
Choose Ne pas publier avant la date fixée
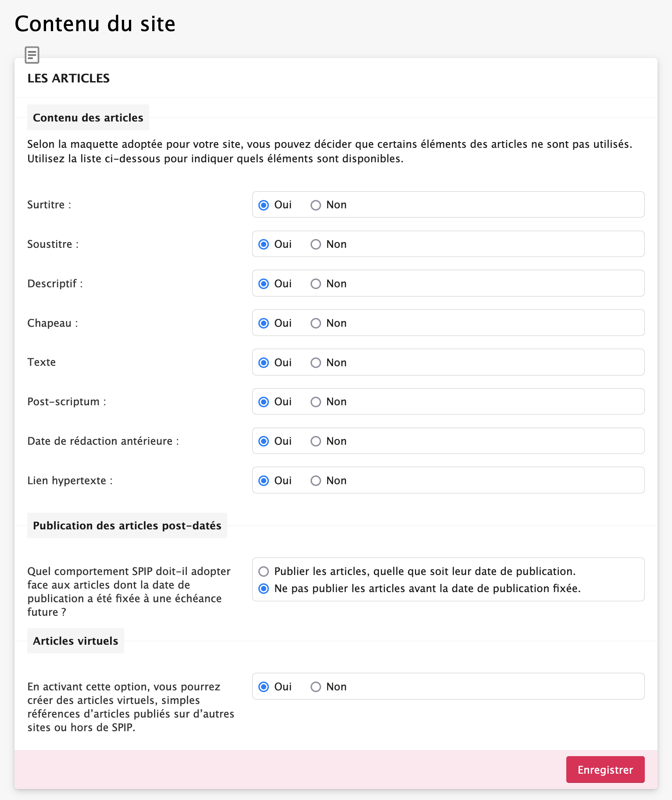click(264, 589)
